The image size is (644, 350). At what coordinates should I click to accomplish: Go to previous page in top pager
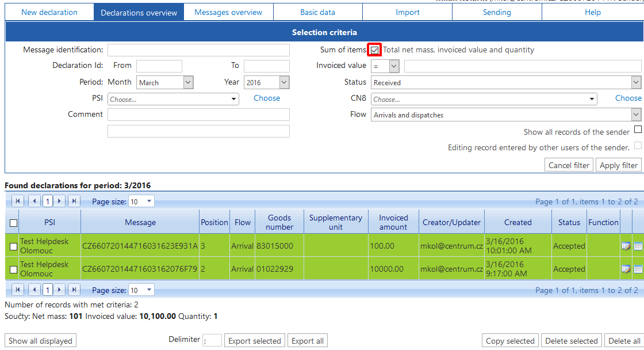[x=34, y=201]
